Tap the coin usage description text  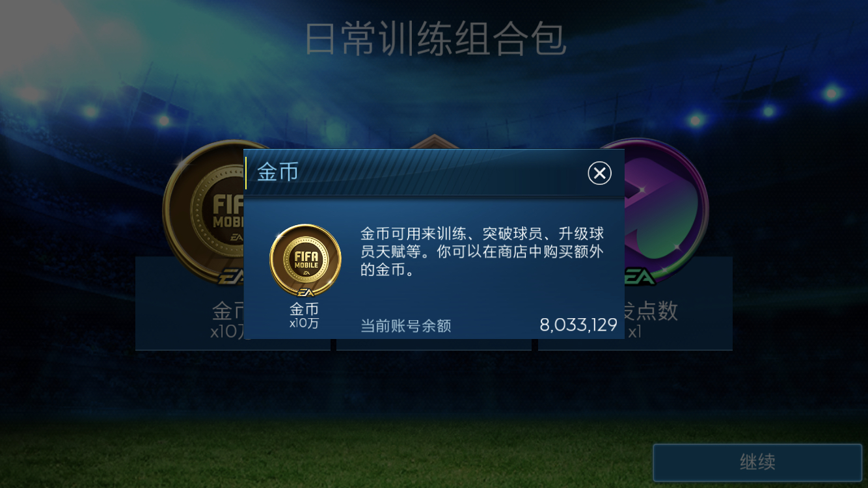coord(482,252)
